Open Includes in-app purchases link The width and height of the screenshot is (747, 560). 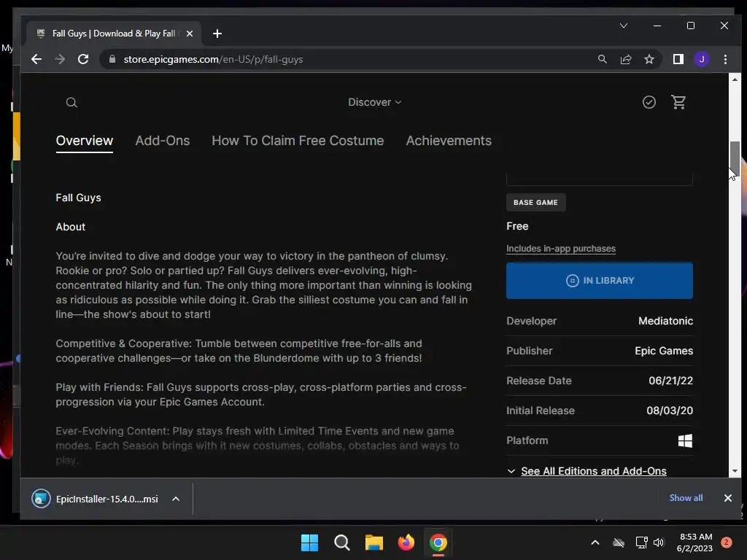click(561, 249)
